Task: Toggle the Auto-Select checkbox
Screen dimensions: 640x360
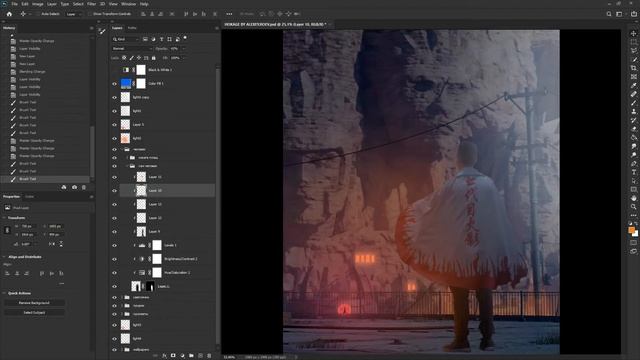Action: [38, 14]
